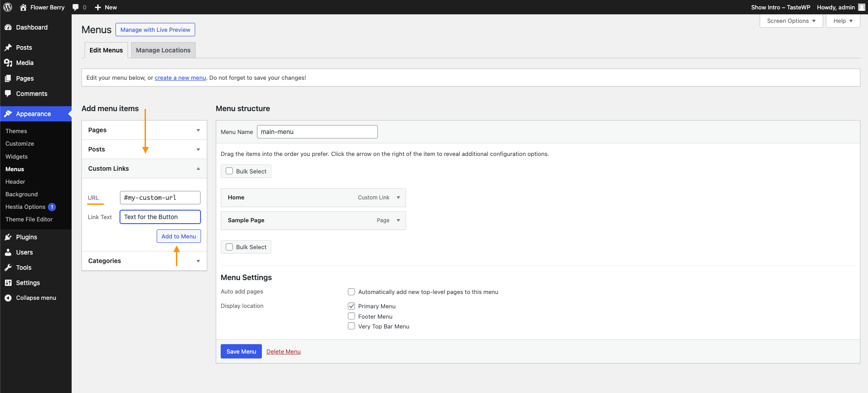Image resolution: width=868 pixels, height=393 pixels.
Task: Open Widgets in the Appearance submenu
Action: pos(17,156)
